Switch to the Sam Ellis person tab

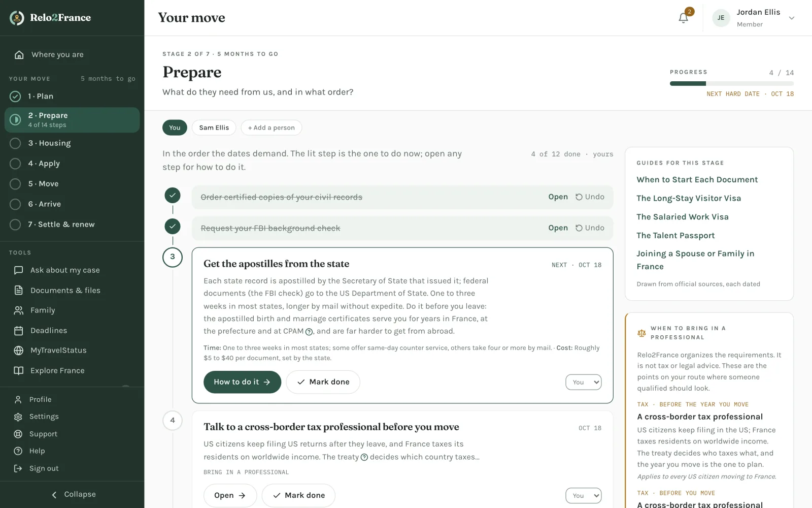click(214, 128)
